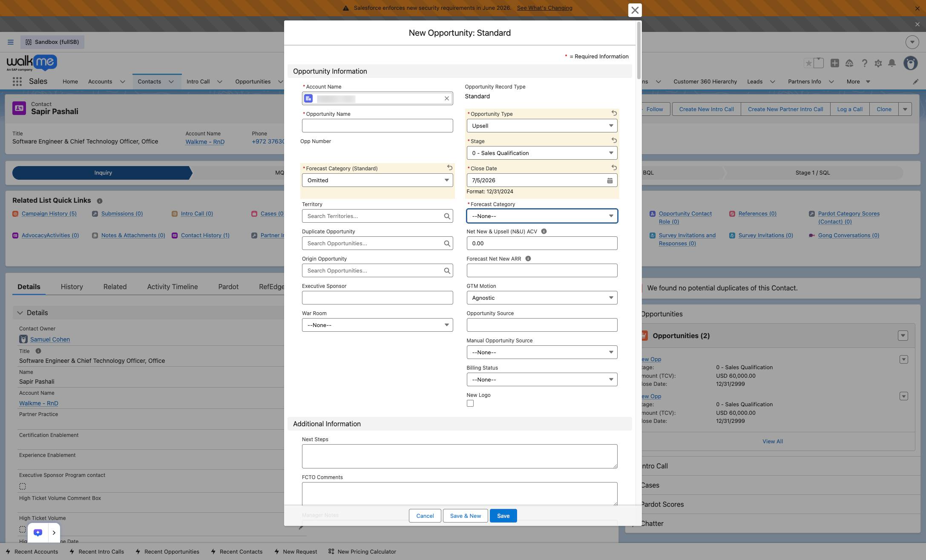Open the GTM Motion dropdown

tap(542, 298)
